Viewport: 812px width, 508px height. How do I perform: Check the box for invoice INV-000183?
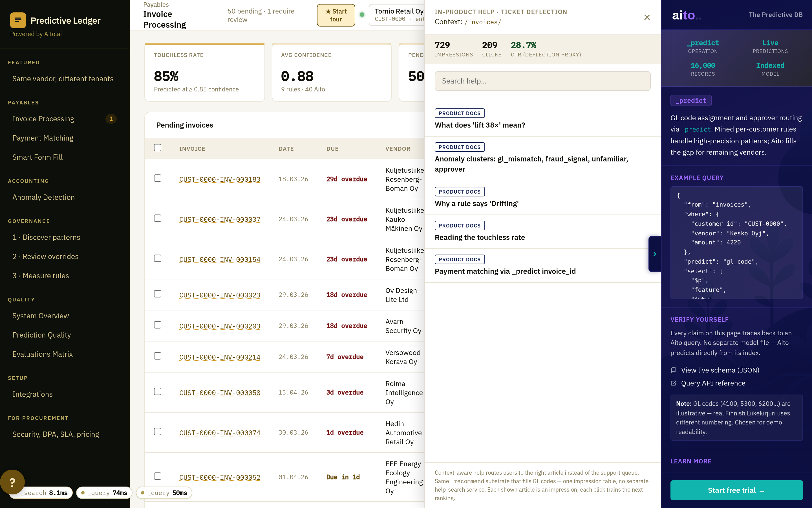[x=157, y=178]
